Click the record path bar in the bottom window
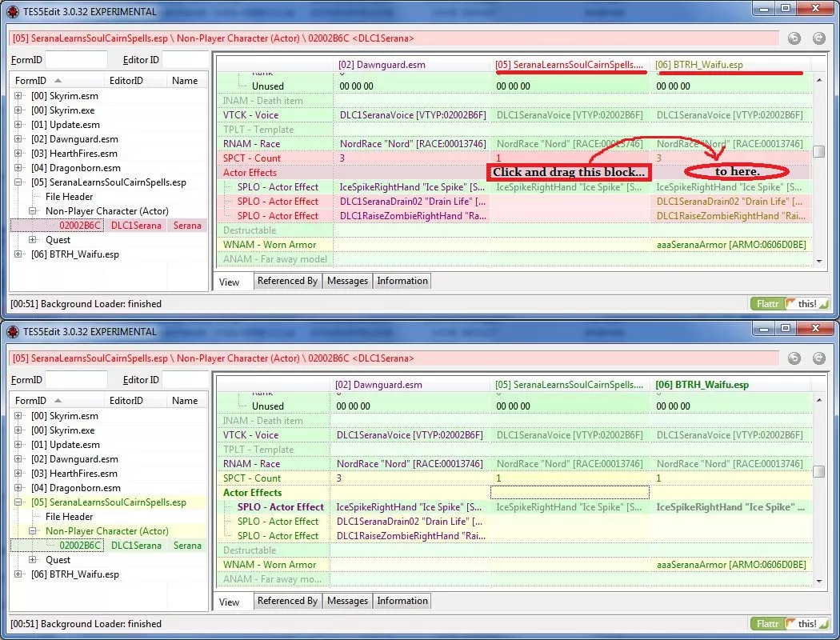This screenshot has height=640, width=840. click(x=394, y=358)
